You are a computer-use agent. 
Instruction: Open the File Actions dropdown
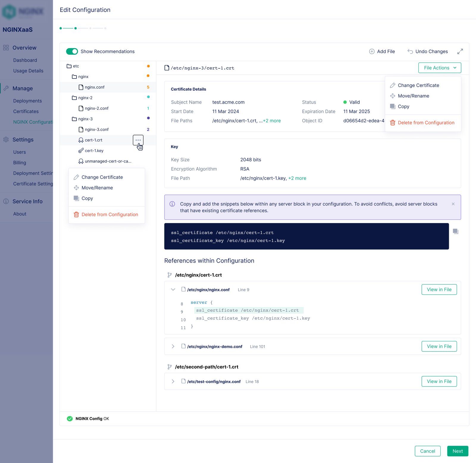click(x=439, y=68)
